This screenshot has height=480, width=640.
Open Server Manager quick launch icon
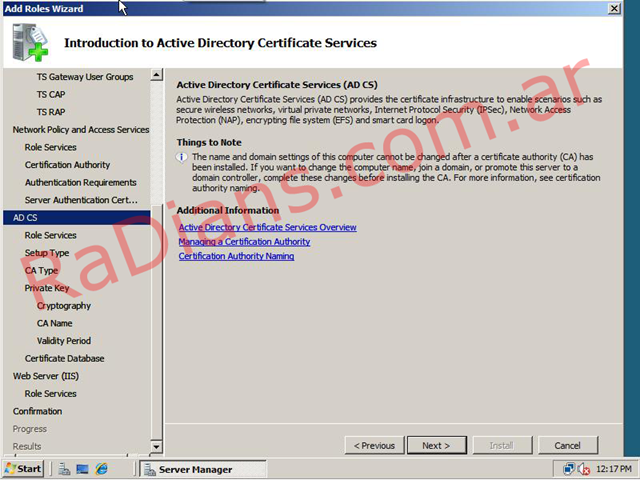[63, 469]
